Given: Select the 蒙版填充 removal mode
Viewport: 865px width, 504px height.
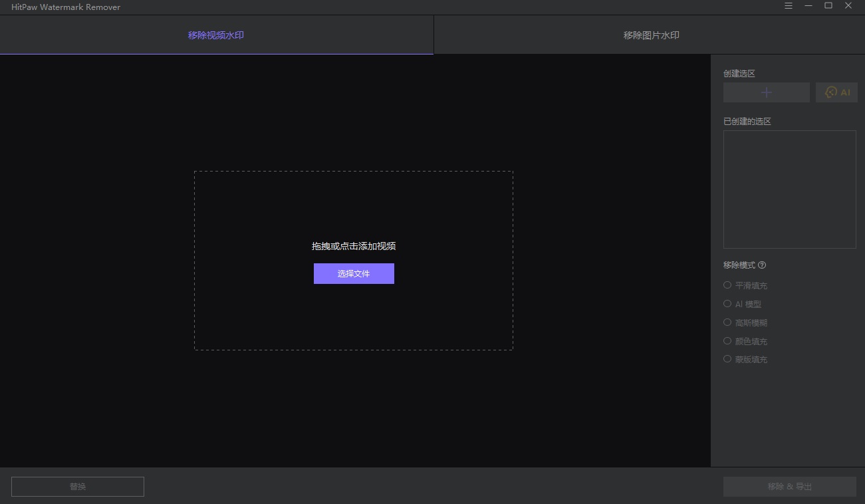Looking at the screenshot, I should 745,359.
